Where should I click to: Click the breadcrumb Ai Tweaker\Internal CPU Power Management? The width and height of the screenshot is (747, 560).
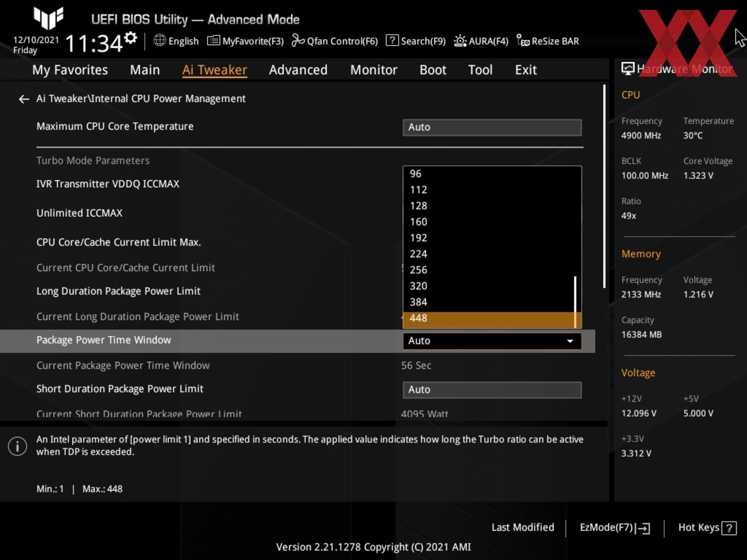(x=141, y=99)
